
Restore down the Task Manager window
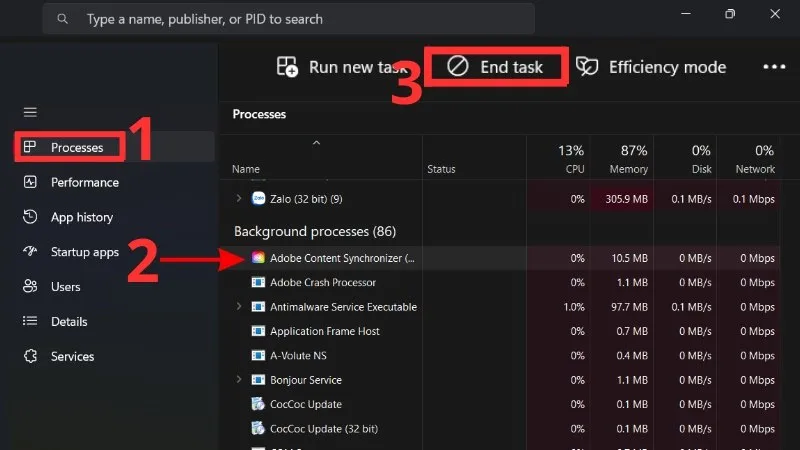[x=730, y=14]
